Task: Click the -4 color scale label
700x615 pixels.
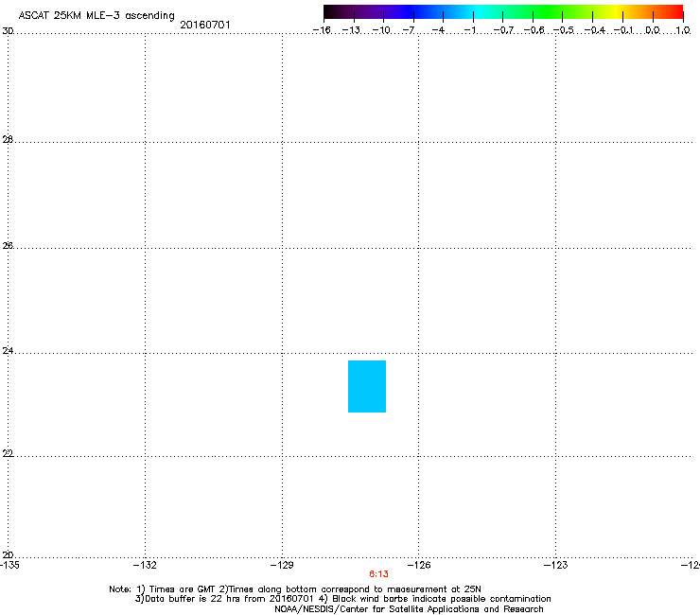Action: pos(438,30)
